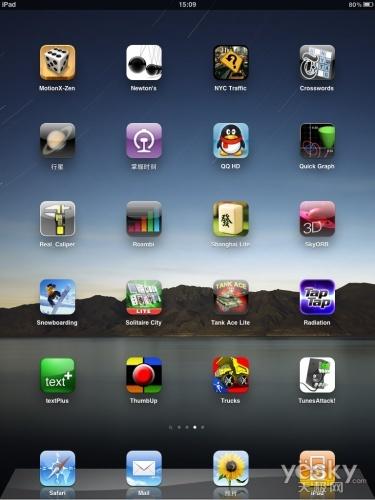Open the sunflower Photos app in dock
Viewport: 375px width, 500px height.
(x=231, y=468)
